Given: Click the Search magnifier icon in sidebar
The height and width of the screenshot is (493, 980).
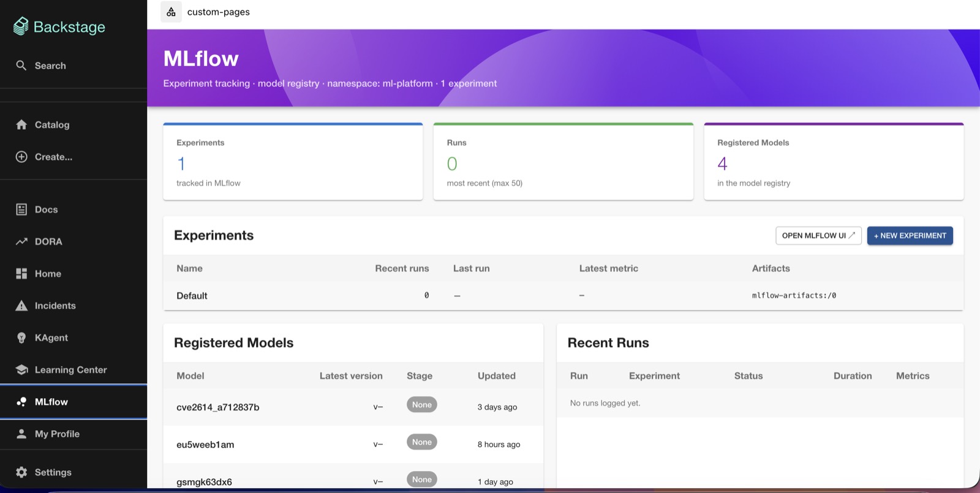Looking at the screenshot, I should pyautogui.click(x=21, y=66).
